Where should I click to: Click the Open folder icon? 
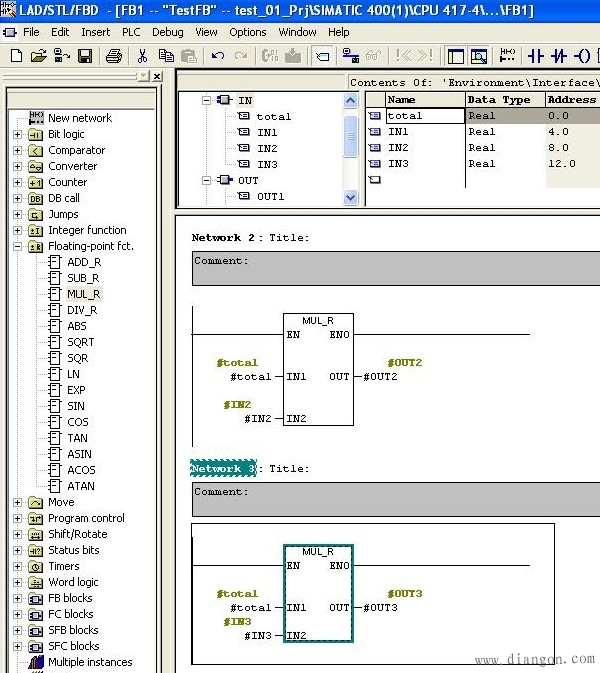pos(39,56)
